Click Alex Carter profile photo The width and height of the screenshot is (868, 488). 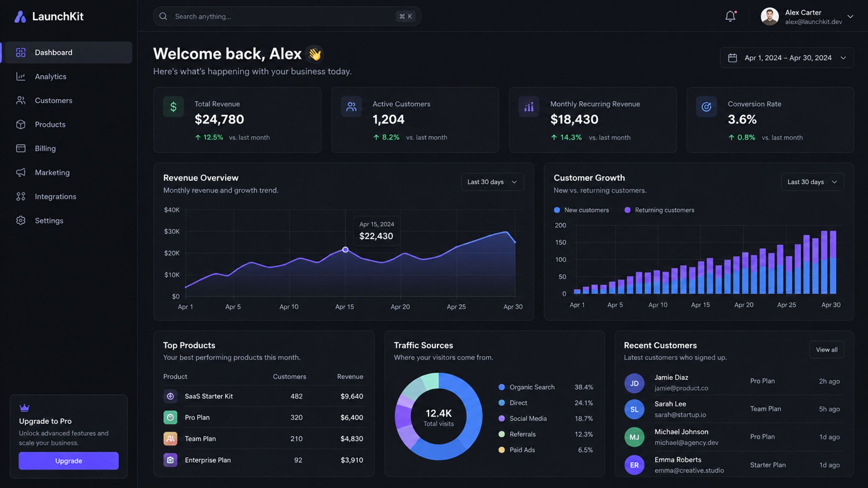pos(769,17)
